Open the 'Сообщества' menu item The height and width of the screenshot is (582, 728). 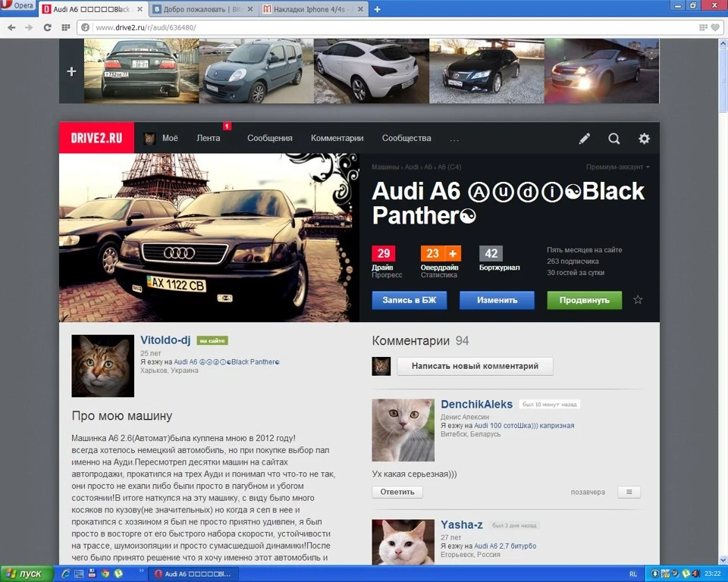(406, 138)
